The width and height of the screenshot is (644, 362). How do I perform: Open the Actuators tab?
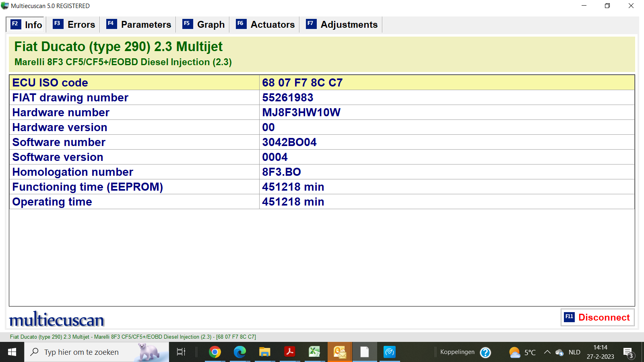[266, 25]
